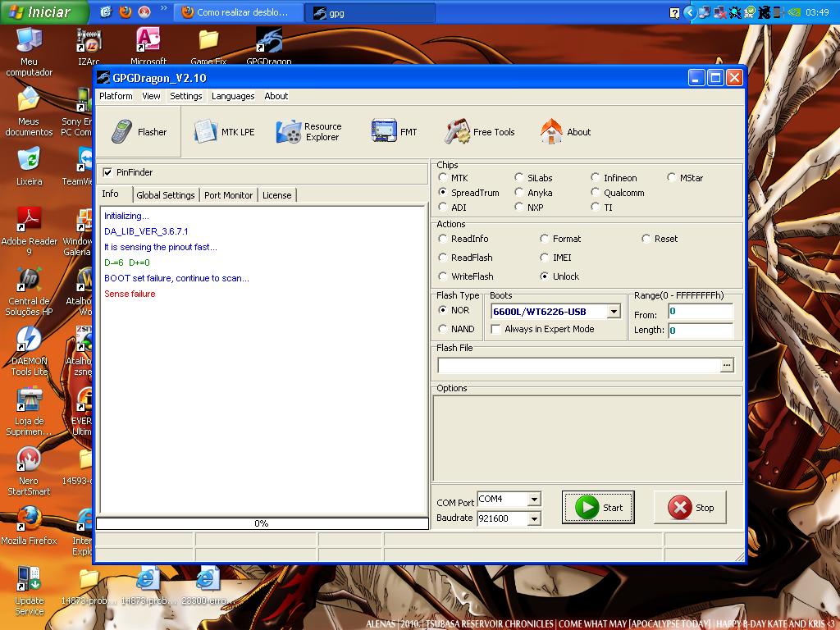
Task: Enable Always in Expert Mode
Action: point(495,329)
